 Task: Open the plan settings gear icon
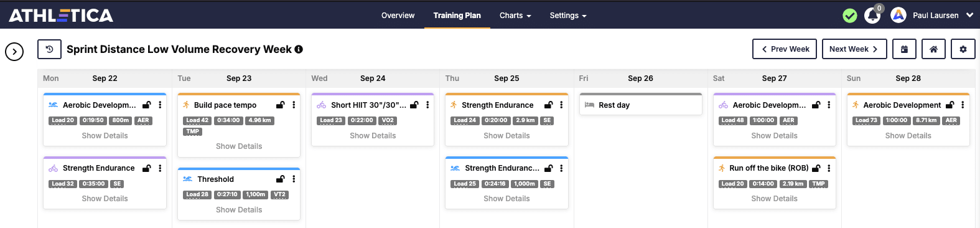[963, 49]
